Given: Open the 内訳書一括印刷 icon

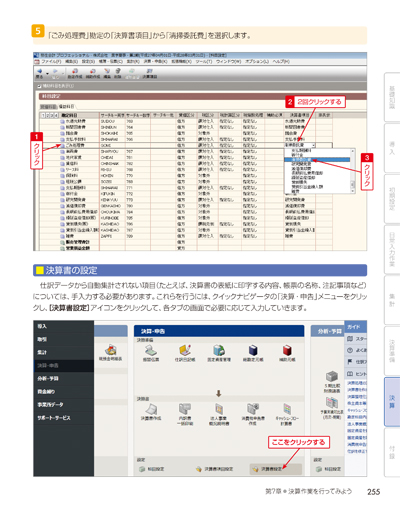Looking at the screenshot, I should 185,414.
